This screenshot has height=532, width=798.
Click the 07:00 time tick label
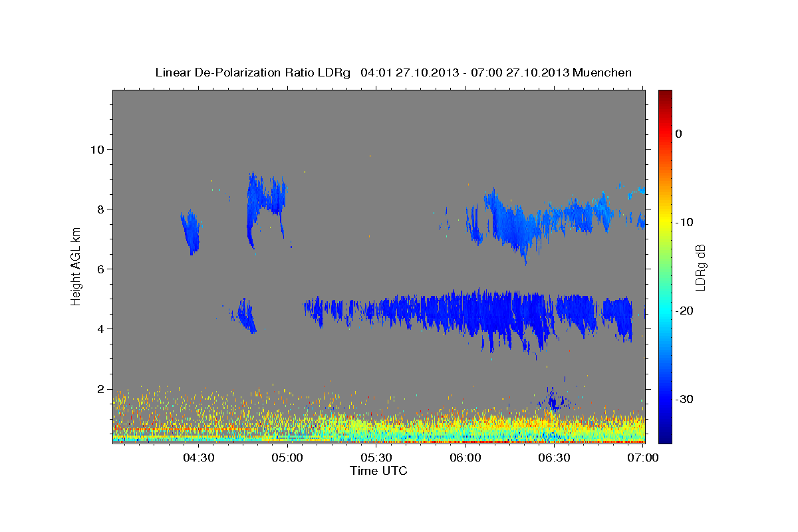(x=644, y=458)
